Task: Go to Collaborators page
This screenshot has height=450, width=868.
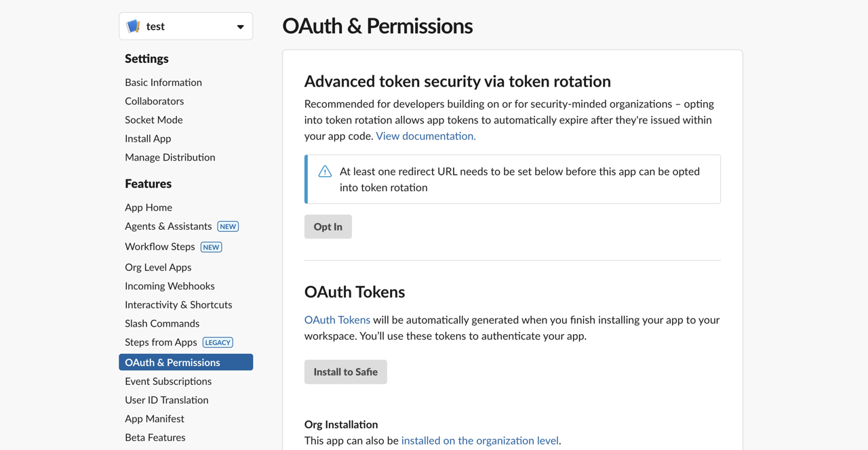Action: pyautogui.click(x=155, y=101)
